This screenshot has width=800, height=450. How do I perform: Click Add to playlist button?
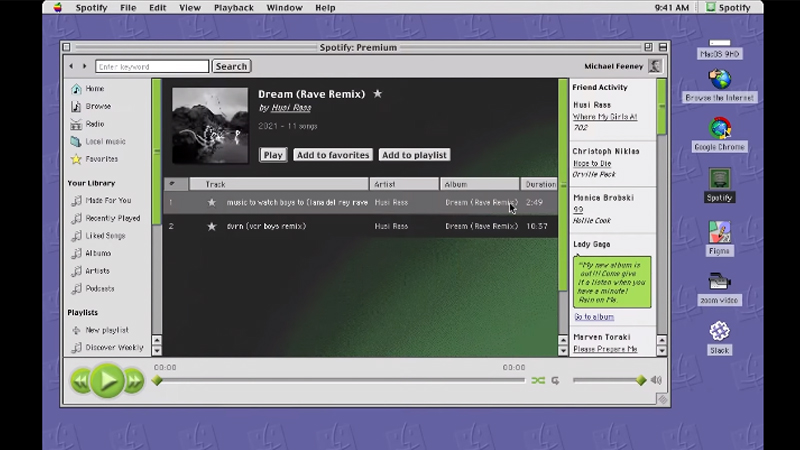point(414,155)
